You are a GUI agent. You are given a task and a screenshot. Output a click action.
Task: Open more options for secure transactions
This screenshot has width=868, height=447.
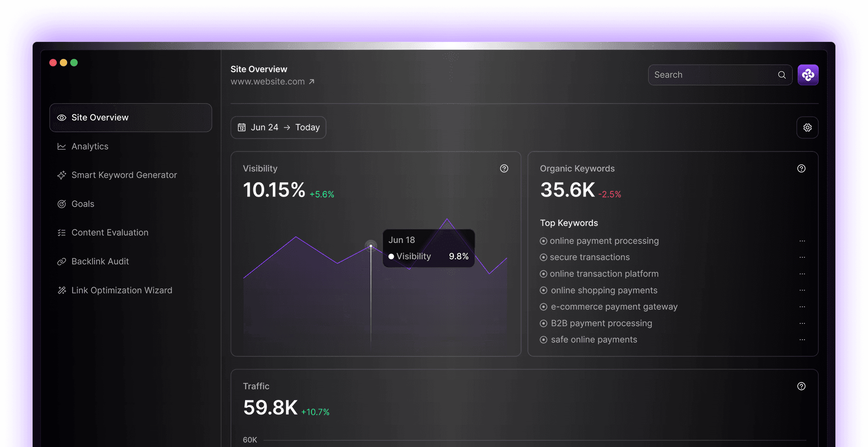802,257
